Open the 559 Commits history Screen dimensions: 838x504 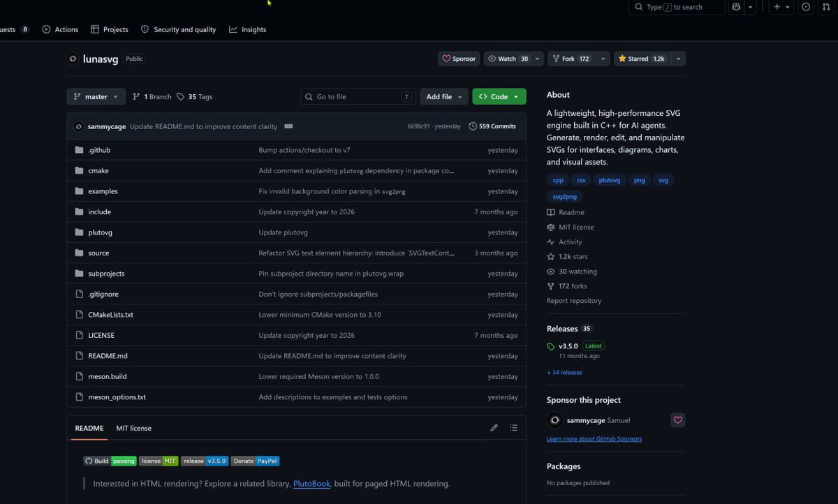(x=492, y=126)
